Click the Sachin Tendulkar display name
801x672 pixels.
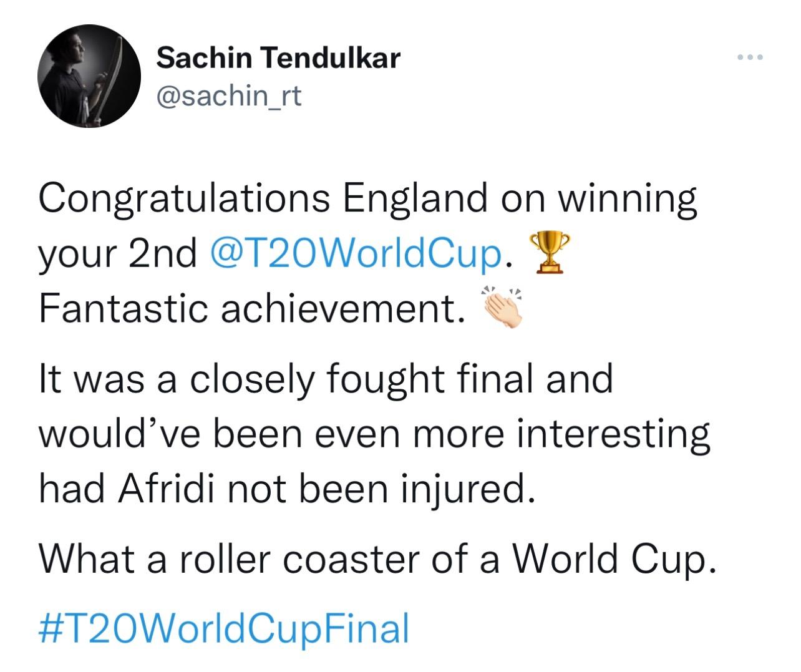(278, 58)
